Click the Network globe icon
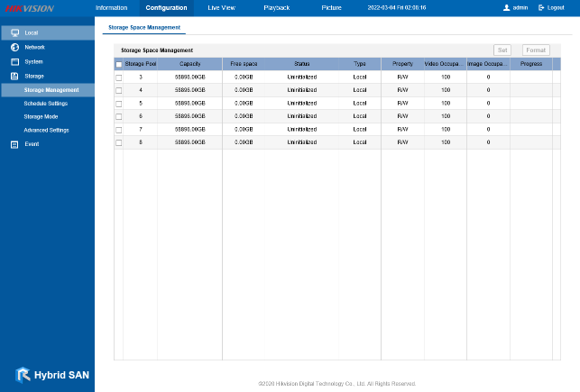 [x=14, y=47]
